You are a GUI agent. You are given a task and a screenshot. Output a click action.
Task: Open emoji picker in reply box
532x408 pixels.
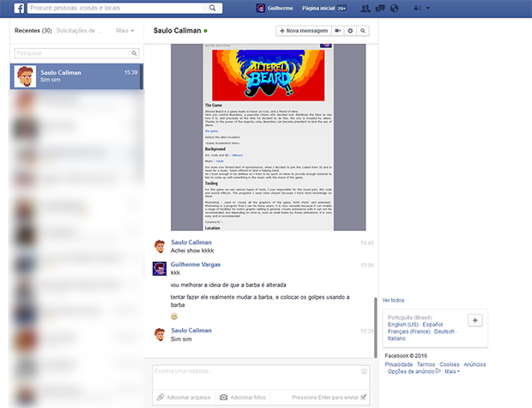(364, 371)
